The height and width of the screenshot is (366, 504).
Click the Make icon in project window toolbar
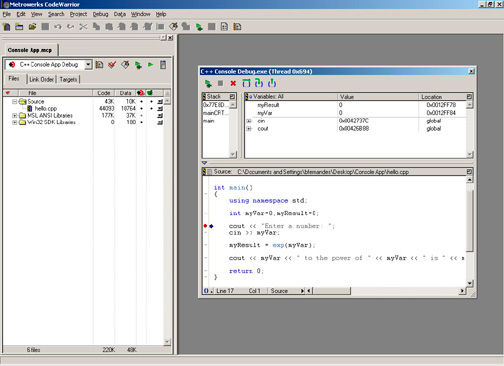click(125, 65)
